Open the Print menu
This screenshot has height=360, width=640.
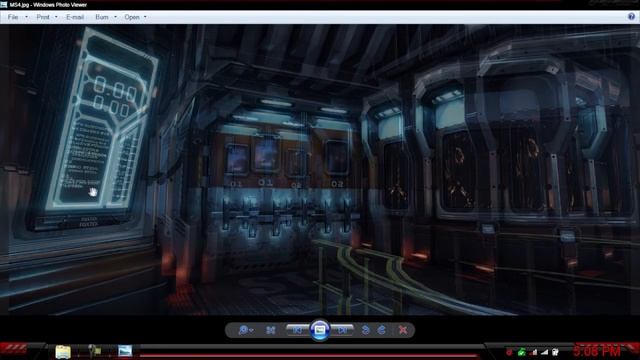pos(43,17)
